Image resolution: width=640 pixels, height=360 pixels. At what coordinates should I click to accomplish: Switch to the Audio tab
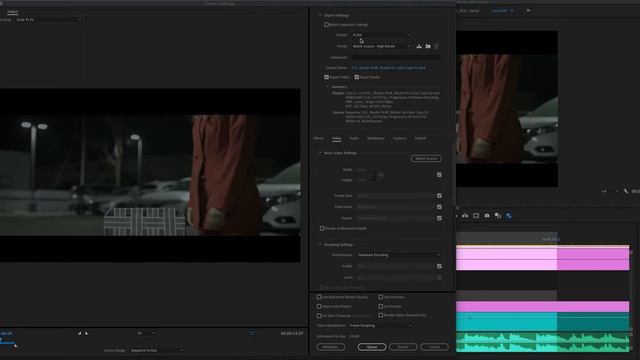point(354,139)
